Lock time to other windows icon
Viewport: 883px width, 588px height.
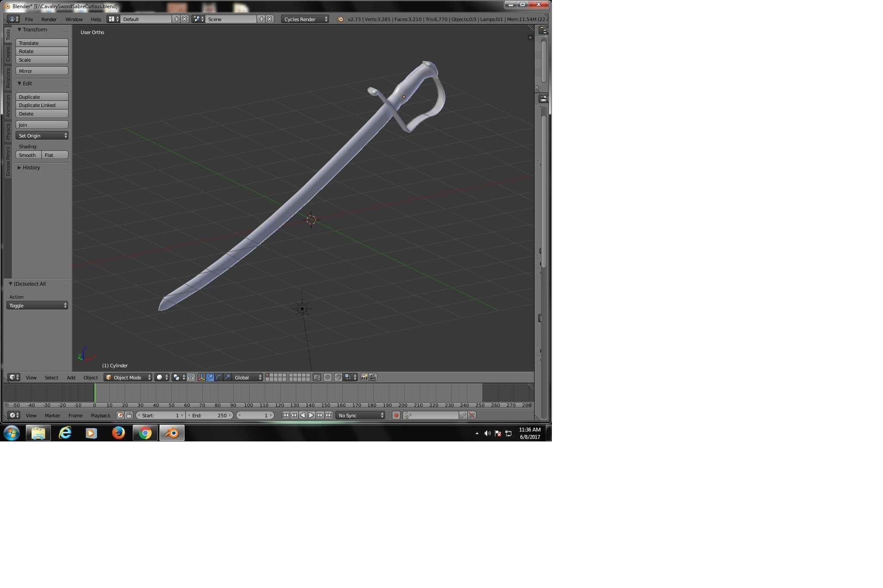point(129,416)
